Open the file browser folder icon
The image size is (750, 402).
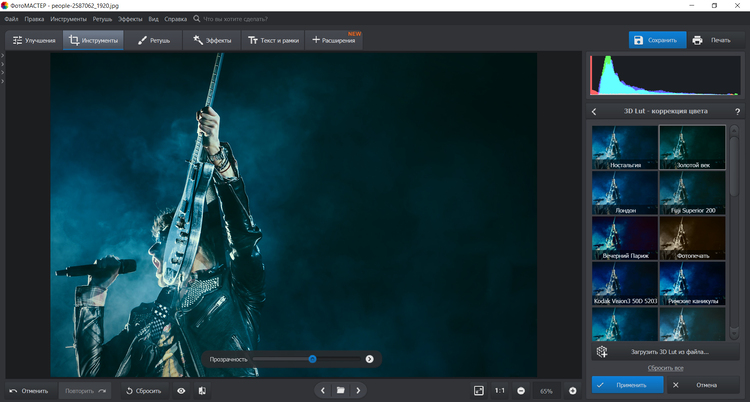coord(340,390)
